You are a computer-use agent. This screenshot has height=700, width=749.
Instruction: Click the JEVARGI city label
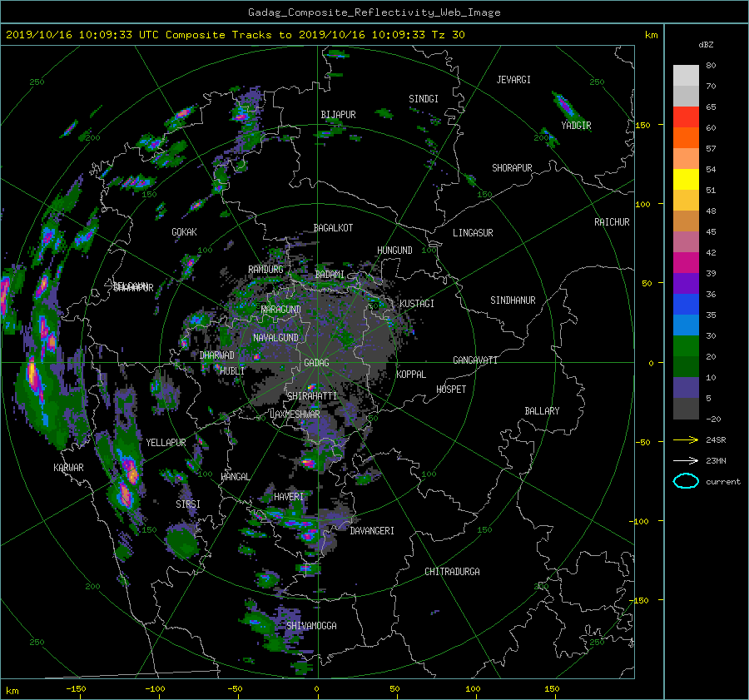coord(513,80)
